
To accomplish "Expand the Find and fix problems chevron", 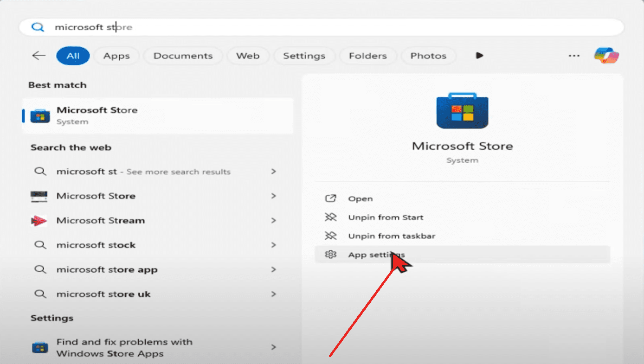I will [274, 347].
